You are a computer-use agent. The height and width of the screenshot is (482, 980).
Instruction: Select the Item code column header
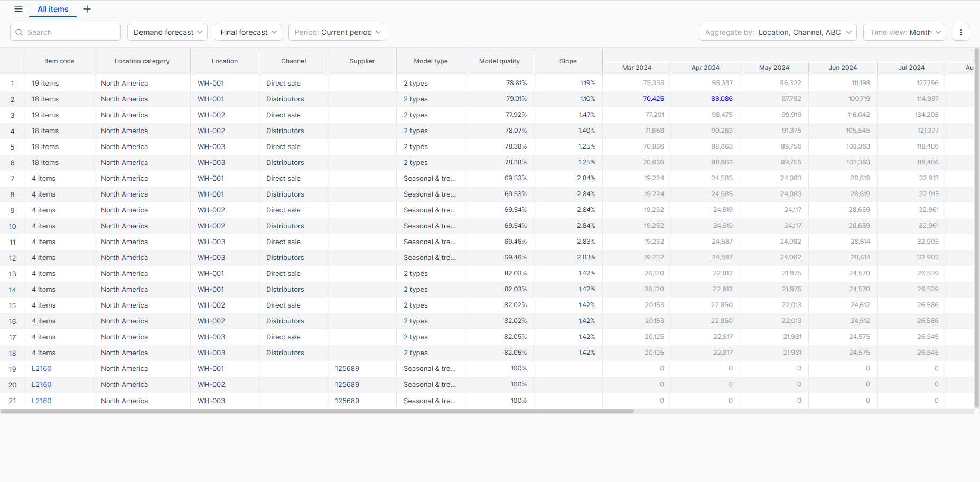(59, 61)
